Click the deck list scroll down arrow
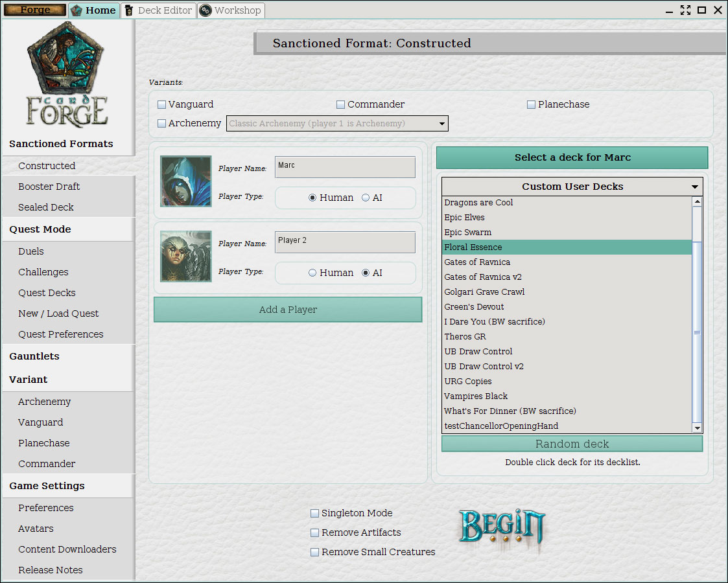 point(698,428)
